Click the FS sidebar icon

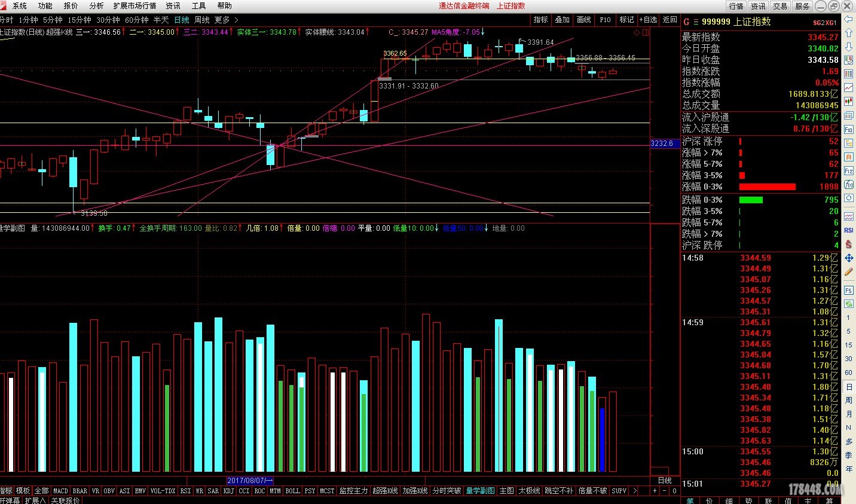849,290
